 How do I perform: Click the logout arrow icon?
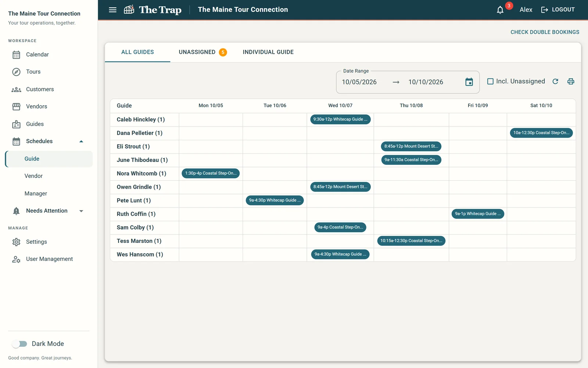545,10
